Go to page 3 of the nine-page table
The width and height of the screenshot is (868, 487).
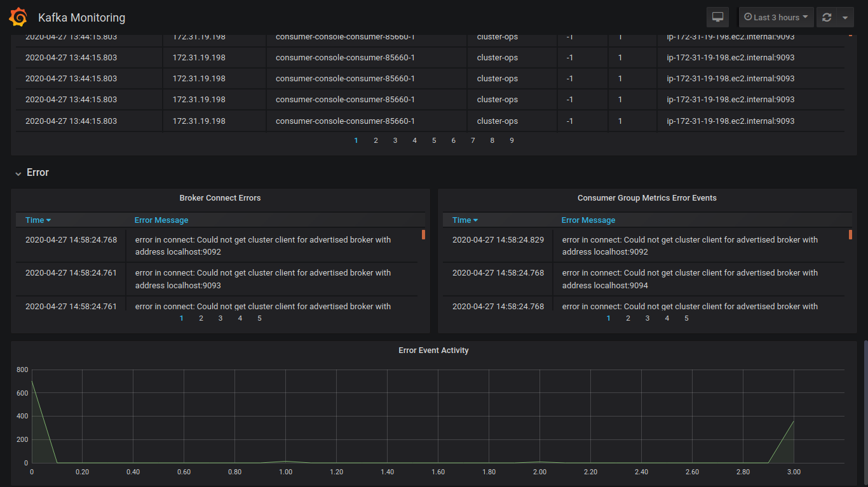[x=395, y=140]
